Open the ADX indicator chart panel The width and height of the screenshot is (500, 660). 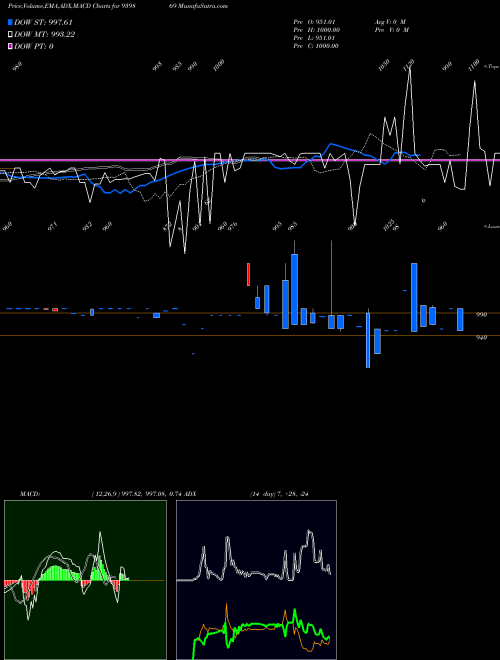point(256,580)
